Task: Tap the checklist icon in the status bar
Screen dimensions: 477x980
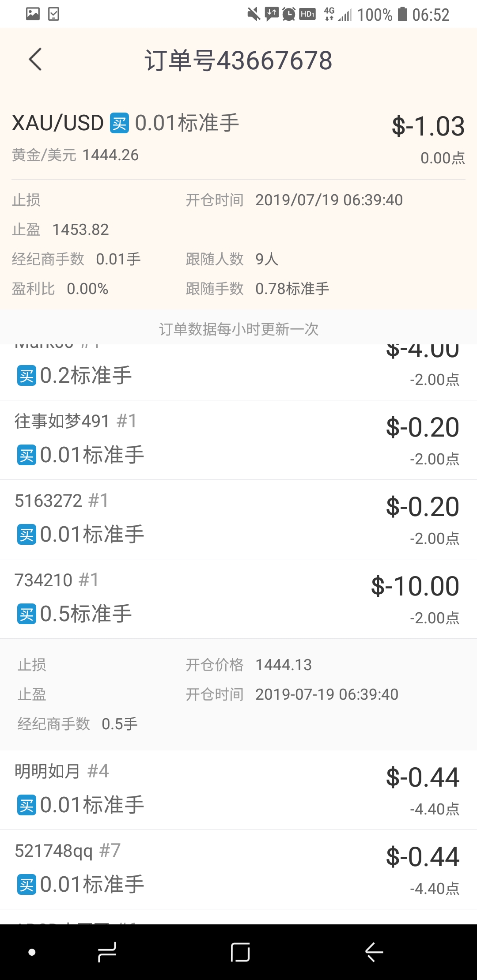Action: click(x=53, y=14)
